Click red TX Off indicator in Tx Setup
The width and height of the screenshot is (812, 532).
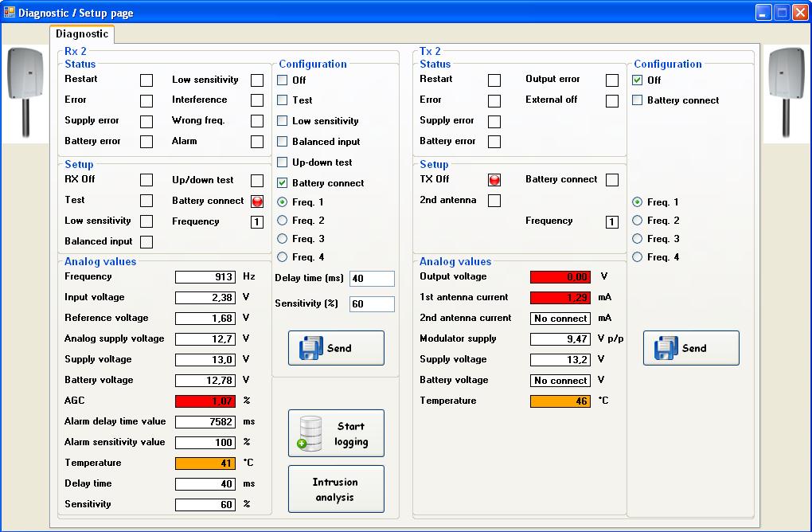click(x=494, y=180)
